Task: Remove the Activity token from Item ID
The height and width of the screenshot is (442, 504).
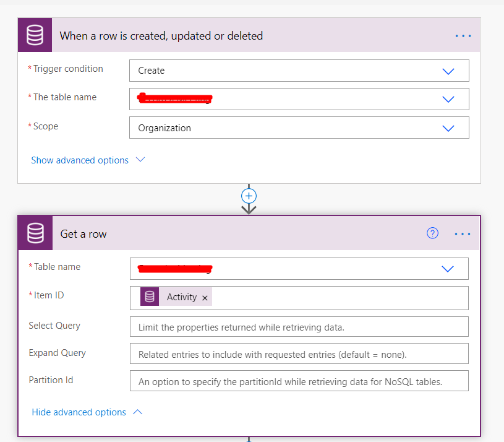Action: (205, 298)
